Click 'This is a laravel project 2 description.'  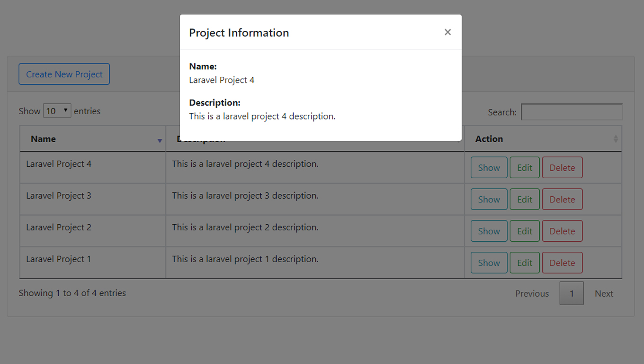245,227
